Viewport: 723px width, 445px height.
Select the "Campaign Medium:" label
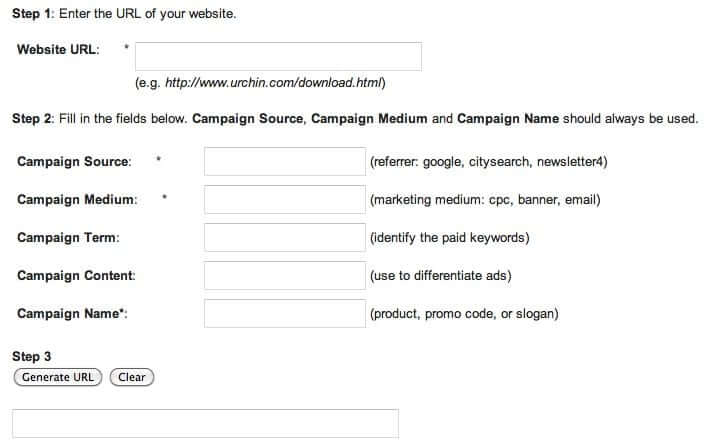[77, 200]
